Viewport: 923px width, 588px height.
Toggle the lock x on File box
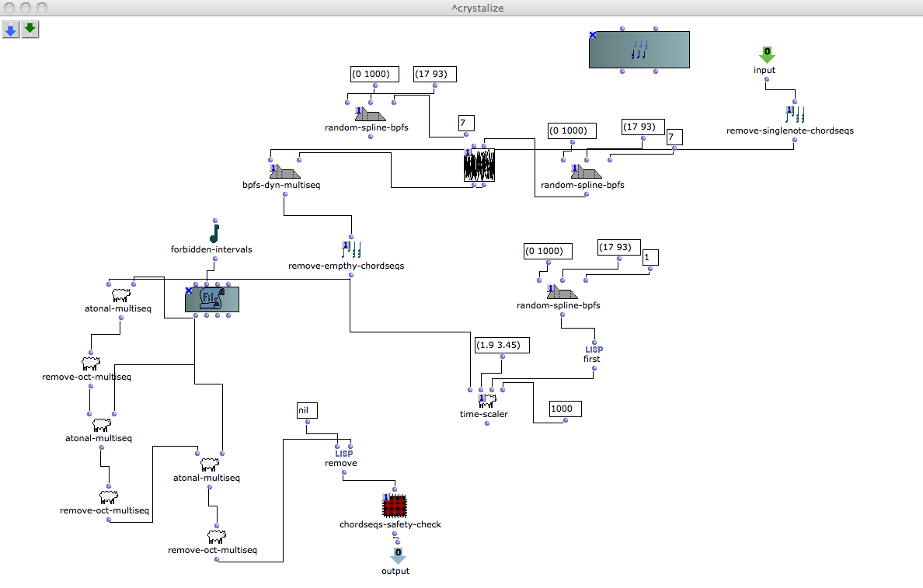[x=189, y=291]
